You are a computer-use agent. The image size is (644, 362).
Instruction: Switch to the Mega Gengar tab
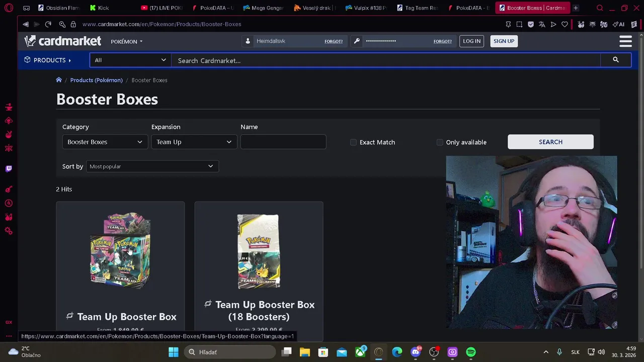tap(264, 8)
